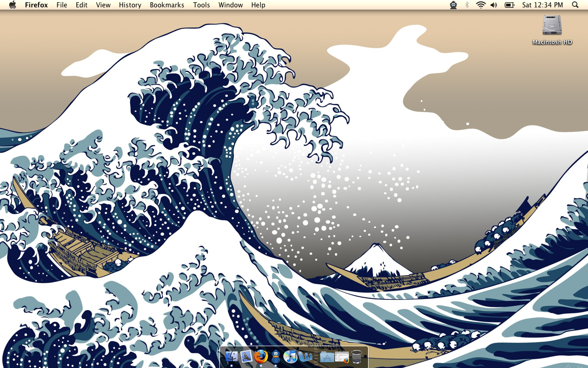Viewport: 588px width, 368px height.
Task: Open Spotlight search magnifier
Action: click(575, 5)
